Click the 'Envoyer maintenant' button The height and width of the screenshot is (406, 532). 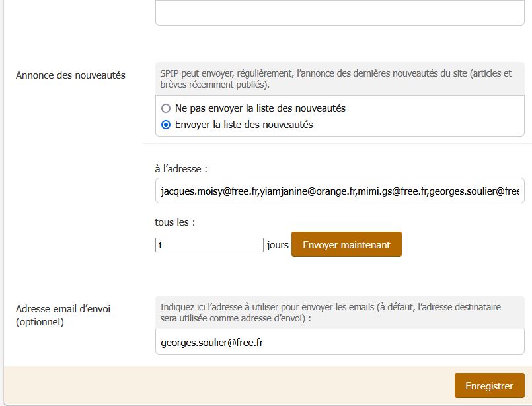[346, 244]
